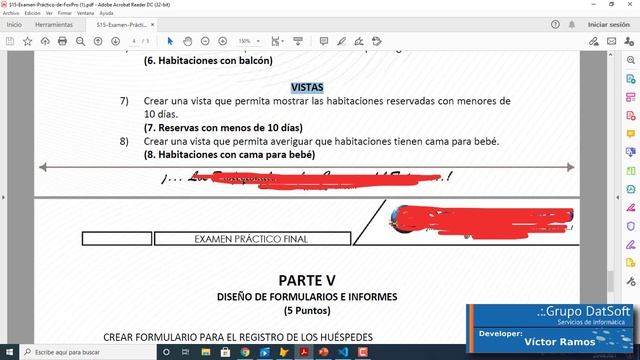Click green page tool in right pane
This screenshot has width=640, height=360.
click(x=631, y=171)
